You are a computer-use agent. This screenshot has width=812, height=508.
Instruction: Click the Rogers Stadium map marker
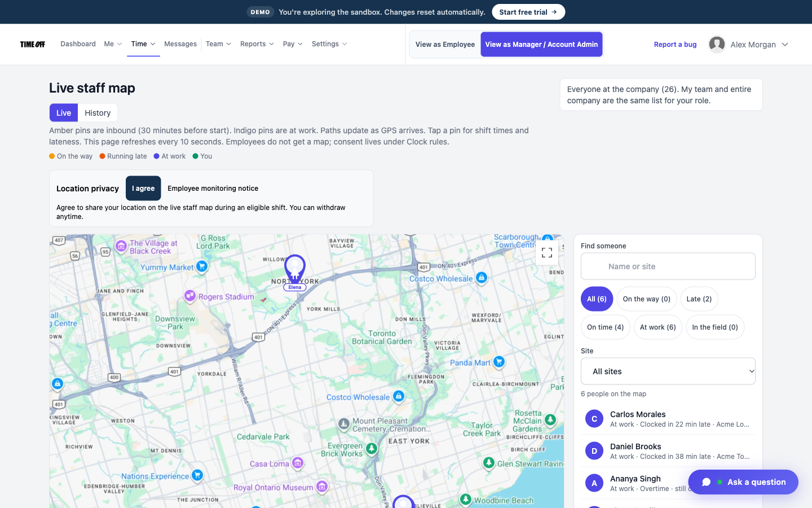point(190,296)
